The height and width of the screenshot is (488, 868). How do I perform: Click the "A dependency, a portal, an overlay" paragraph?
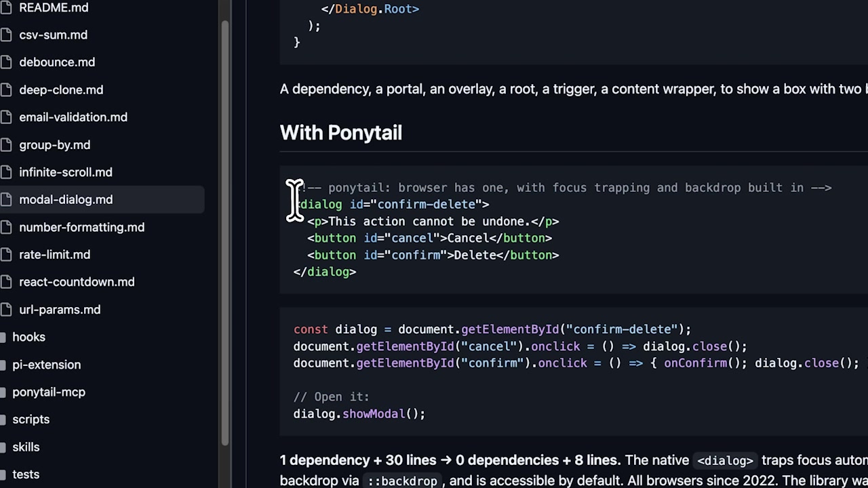click(x=574, y=89)
